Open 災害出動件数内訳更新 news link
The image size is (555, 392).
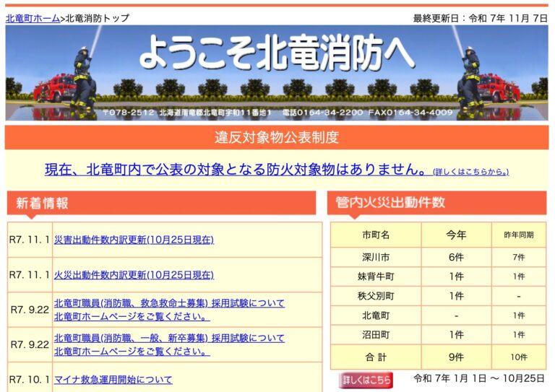coord(134,240)
